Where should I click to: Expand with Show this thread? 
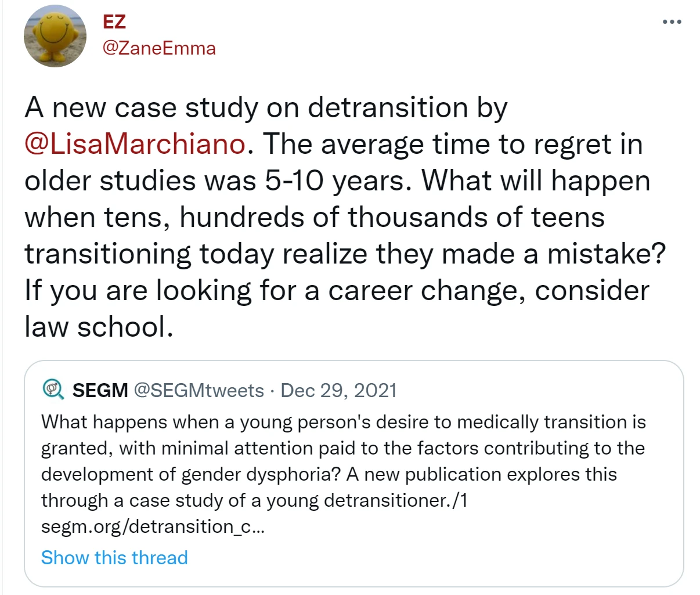[114, 558]
